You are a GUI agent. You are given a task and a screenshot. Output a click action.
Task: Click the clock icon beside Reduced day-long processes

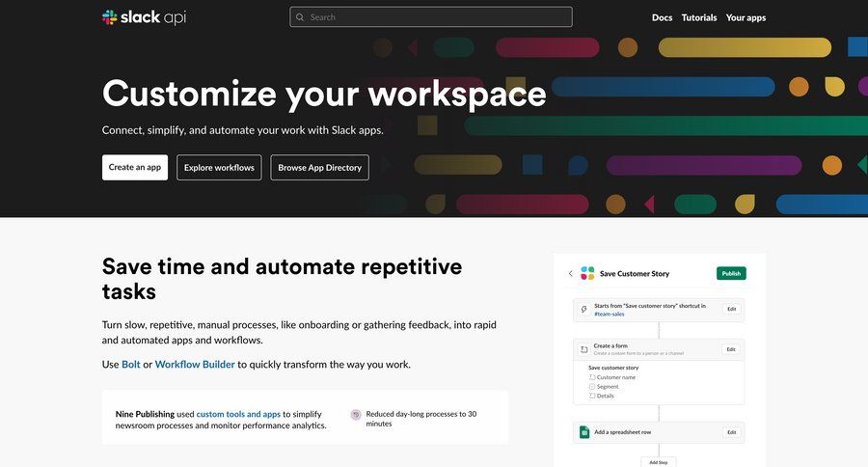tap(356, 414)
